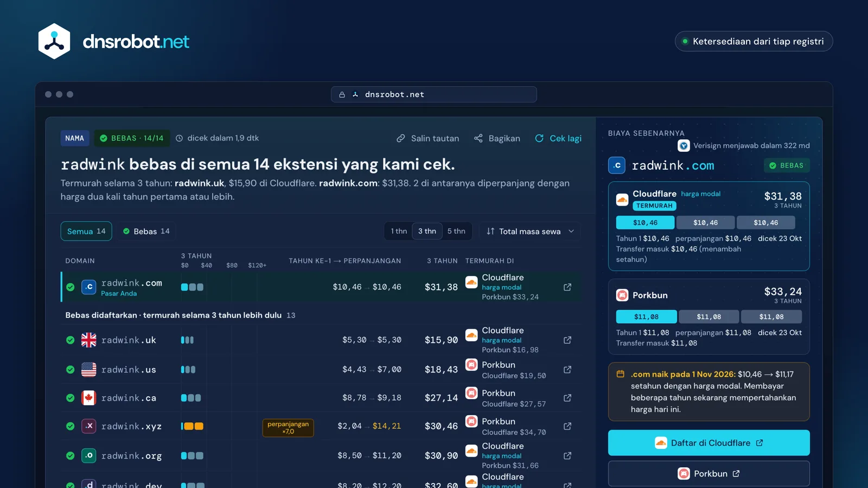This screenshot has height=488, width=868.
Task: Click the green check beside radwink.com row
Action: pos(71,287)
